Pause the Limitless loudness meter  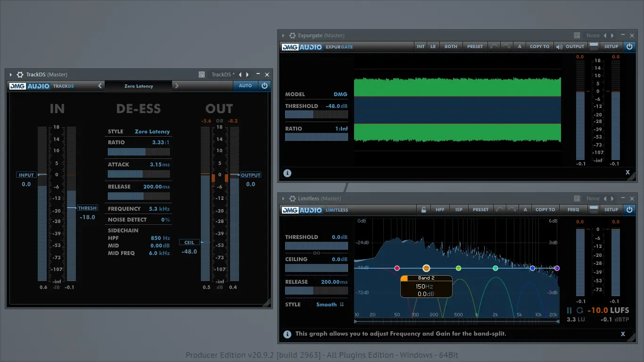coord(570,311)
